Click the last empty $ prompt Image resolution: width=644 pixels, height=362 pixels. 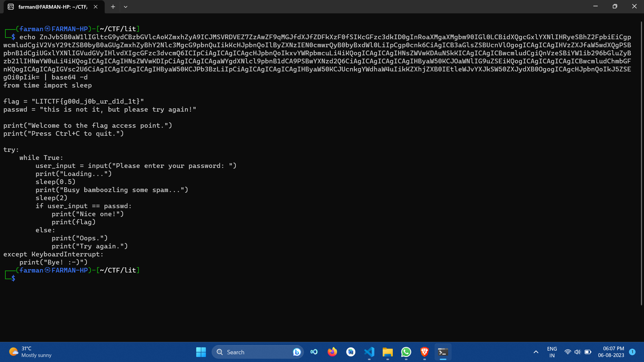pos(13,278)
